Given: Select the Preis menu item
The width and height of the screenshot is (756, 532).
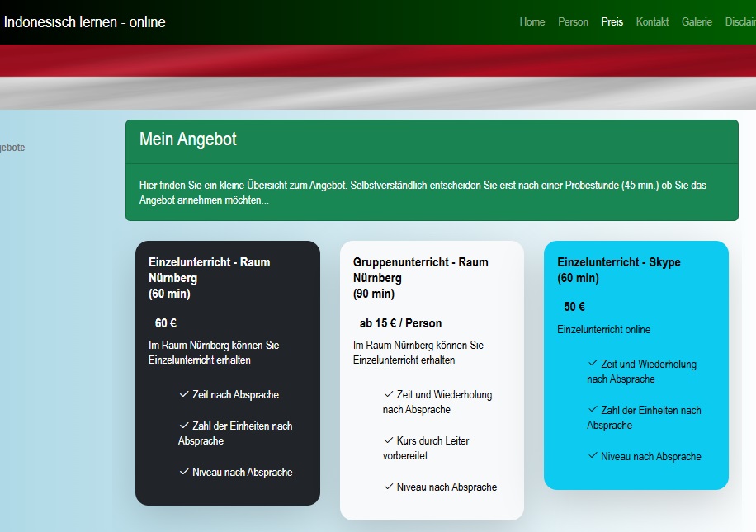Looking at the screenshot, I should point(612,22).
